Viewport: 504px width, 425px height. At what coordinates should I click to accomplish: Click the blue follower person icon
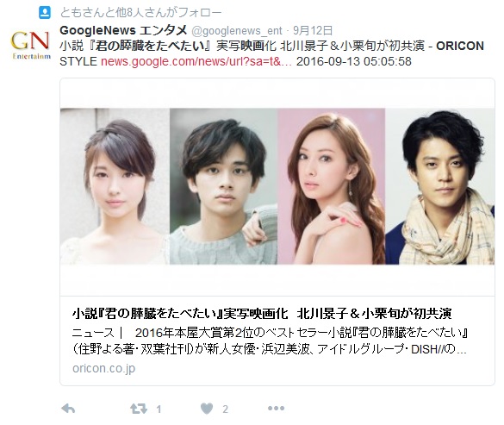[45, 13]
